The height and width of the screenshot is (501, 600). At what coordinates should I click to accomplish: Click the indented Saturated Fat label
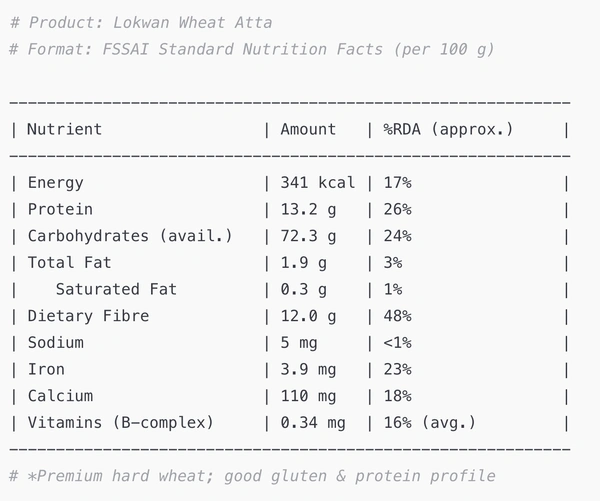[x=116, y=289]
